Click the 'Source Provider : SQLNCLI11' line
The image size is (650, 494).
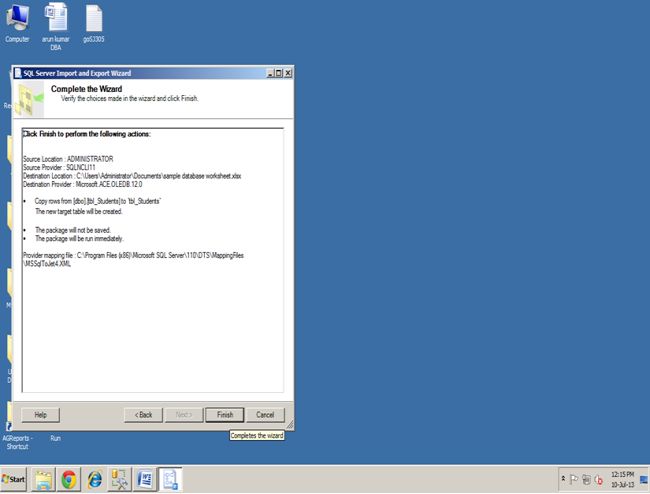click(x=59, y=167)
